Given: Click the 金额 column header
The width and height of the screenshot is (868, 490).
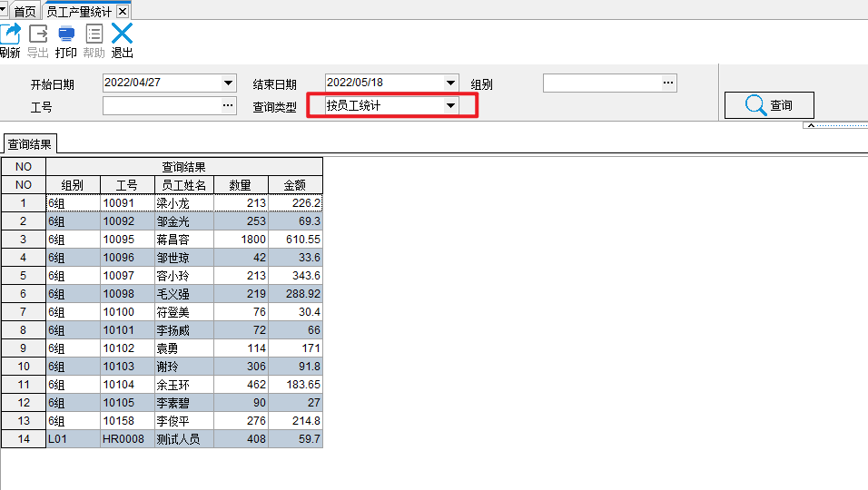Looking at the screenshot, I should click(x=295, y=185).
